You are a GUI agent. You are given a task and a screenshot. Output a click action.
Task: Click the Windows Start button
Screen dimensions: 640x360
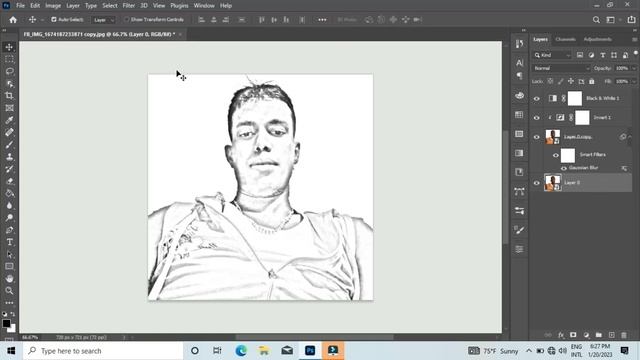tap(11, 351)
